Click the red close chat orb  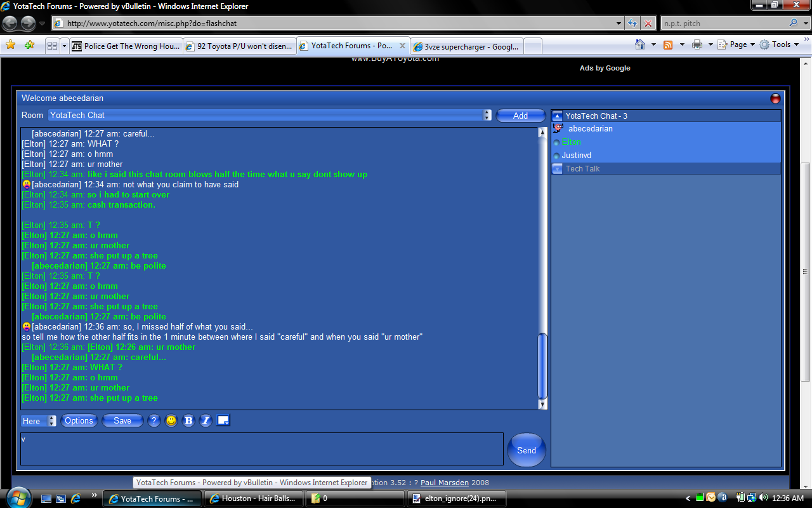(775, 98)
